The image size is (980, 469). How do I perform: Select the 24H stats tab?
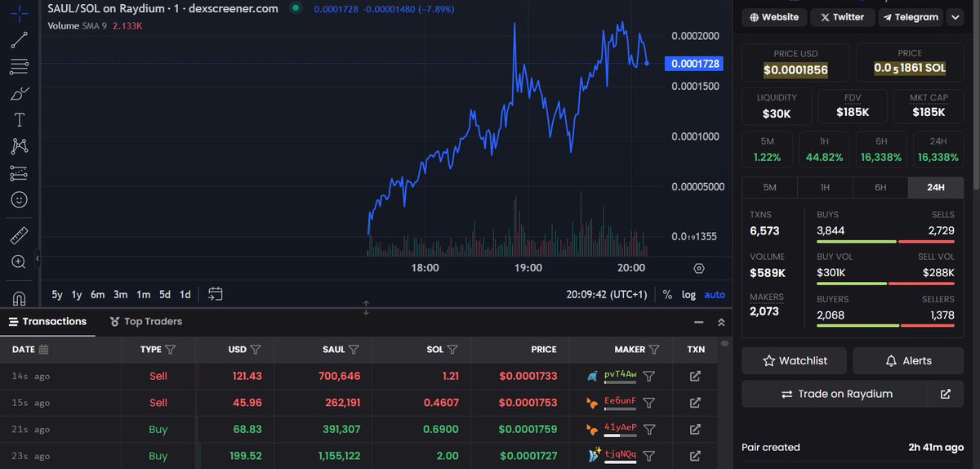click(935, 187)
